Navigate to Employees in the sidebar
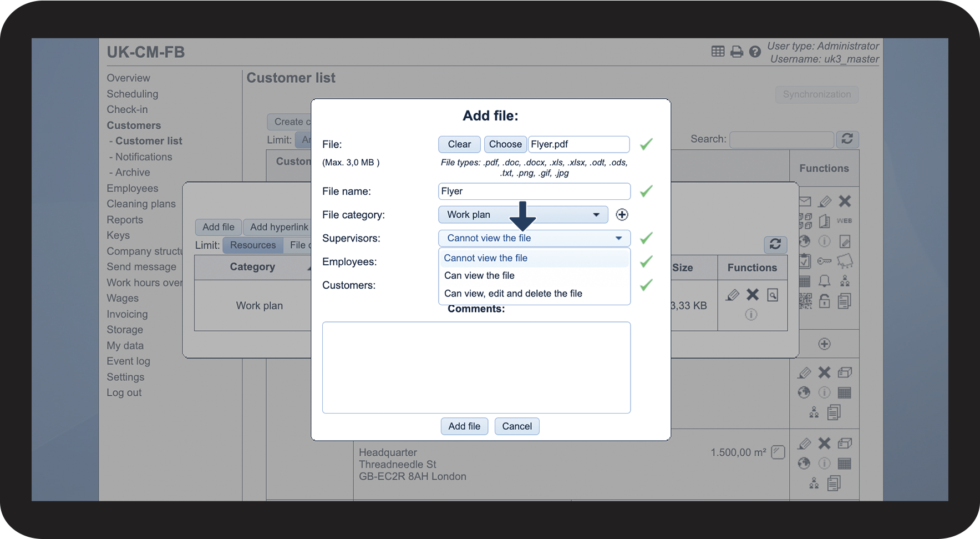Viewport: 980px width, 539px height. click(133, 189)
